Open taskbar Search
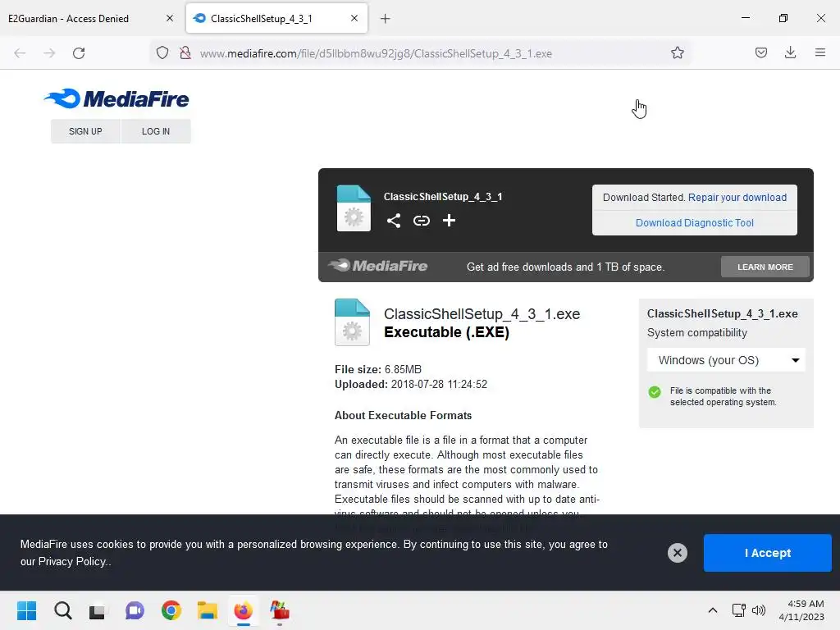The image size is (840, 630). point(62,610)
